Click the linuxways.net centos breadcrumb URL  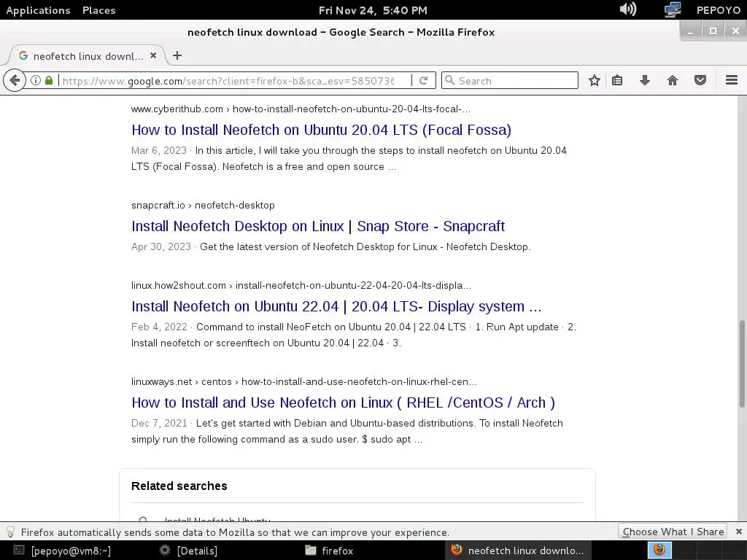click(304, 381)
